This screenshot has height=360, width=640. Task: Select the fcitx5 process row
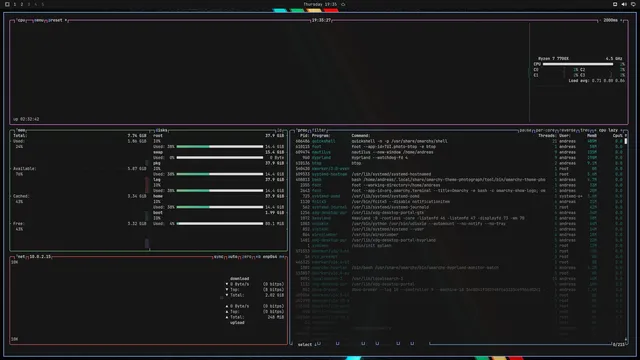459,202
